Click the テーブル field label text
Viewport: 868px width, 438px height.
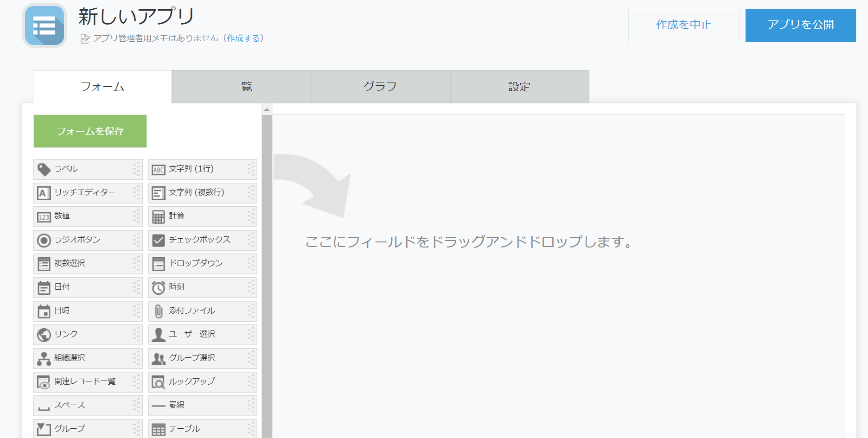184,429
